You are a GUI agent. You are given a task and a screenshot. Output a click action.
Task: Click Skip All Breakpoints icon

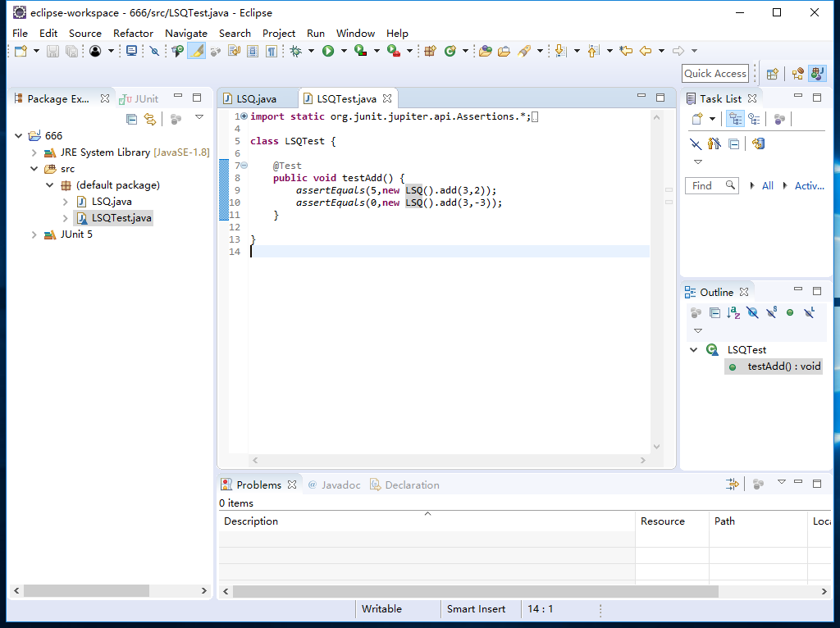point(154,51)
